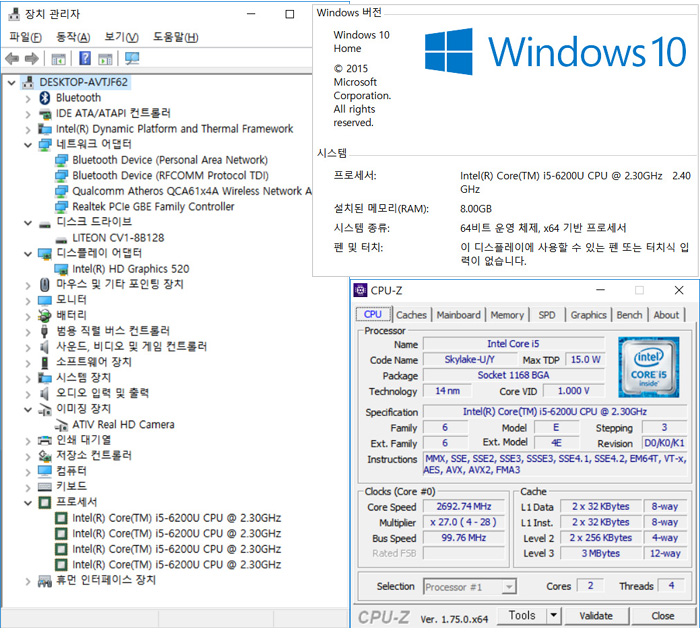
Task: Click the 8.00GB installed memory value
Action: point(476,209)
